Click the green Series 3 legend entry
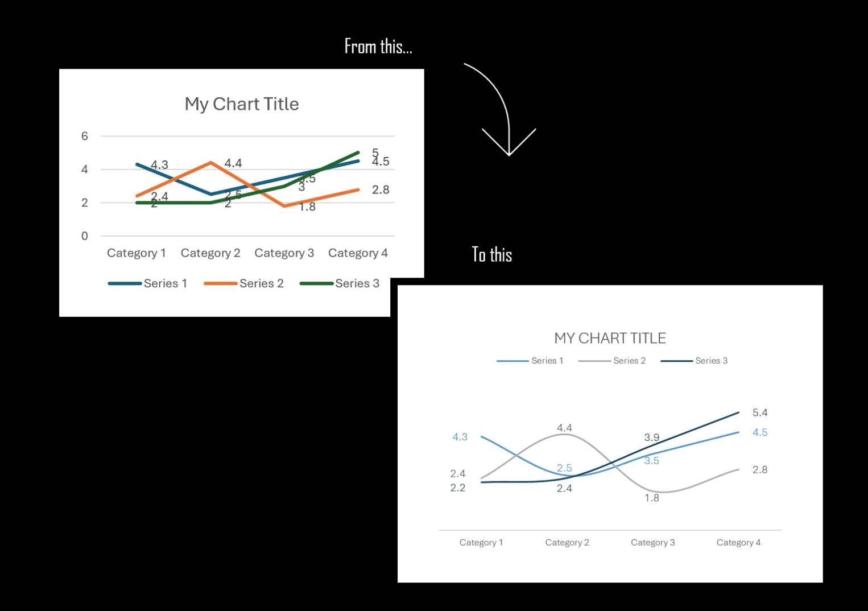Viewport: 868px width, 611px height. 340,283
